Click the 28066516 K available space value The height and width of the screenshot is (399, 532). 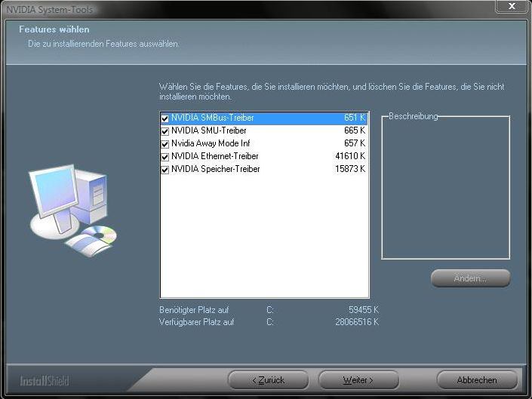pos(357,322)
